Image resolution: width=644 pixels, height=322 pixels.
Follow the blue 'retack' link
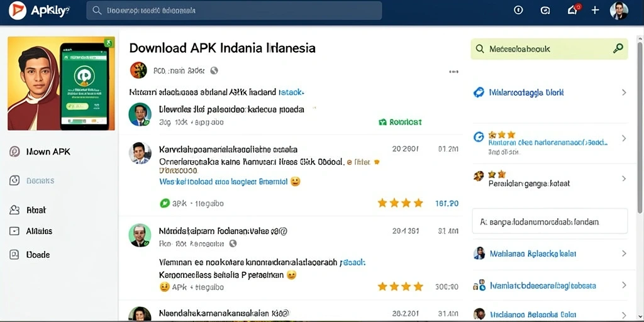[x=291, y=92]
